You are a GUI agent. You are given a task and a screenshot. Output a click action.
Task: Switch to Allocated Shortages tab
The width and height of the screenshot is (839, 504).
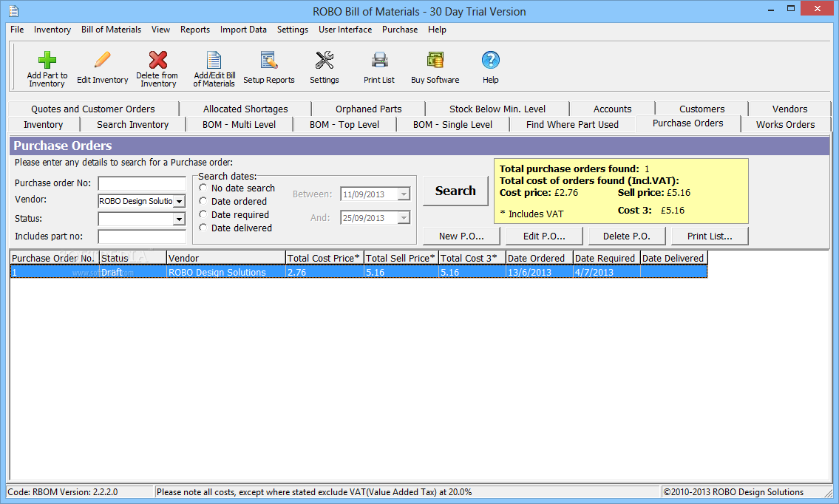click(245, 109)
